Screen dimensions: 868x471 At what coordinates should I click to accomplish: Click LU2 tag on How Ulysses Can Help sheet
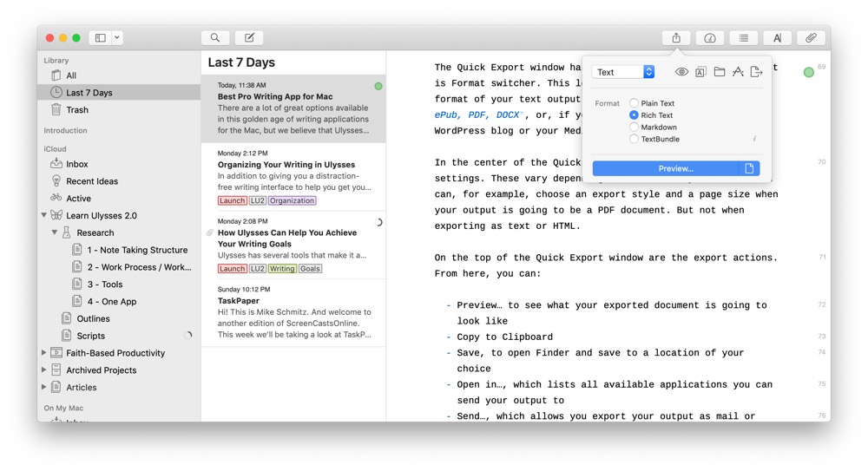[258, 268]
